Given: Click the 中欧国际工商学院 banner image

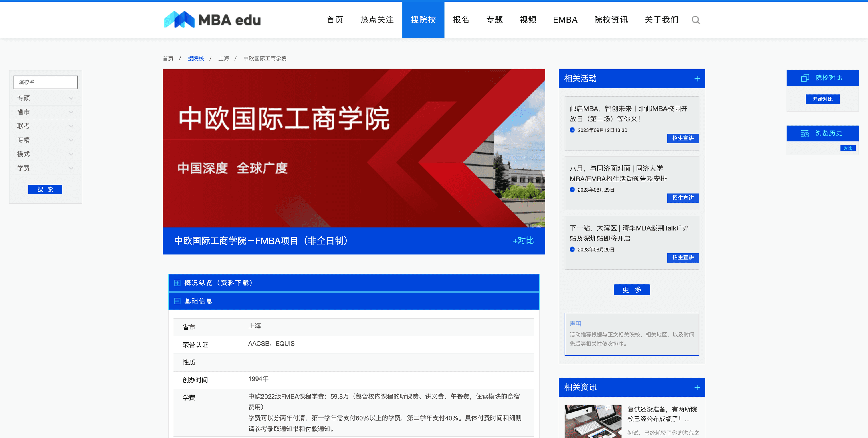Looking at the screenshot, I should point(354,148).
